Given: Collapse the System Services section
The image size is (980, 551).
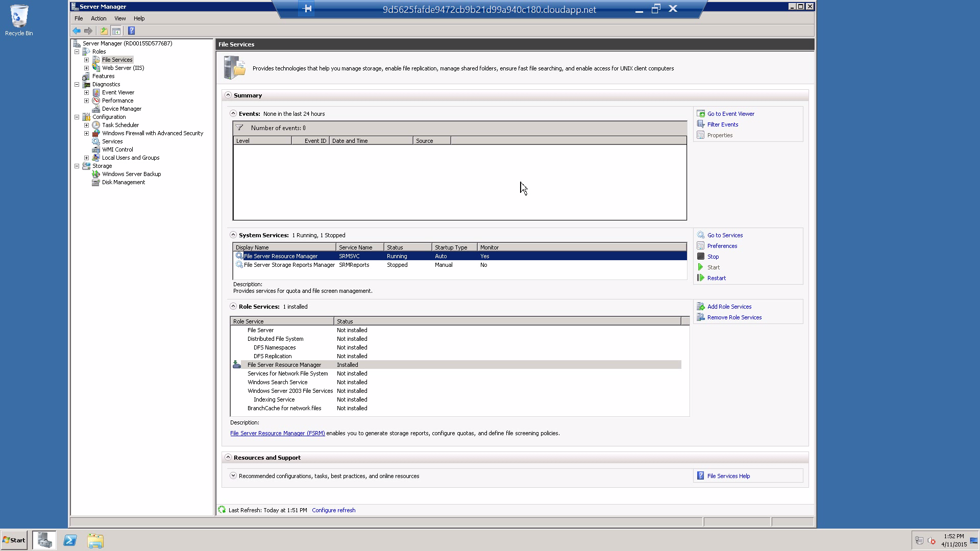Looking at the screenshot, I should click(233, 235).
